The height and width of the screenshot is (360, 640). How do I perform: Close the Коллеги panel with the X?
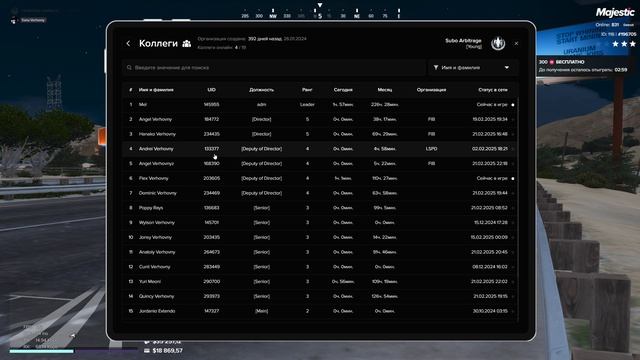click(516, 43)
